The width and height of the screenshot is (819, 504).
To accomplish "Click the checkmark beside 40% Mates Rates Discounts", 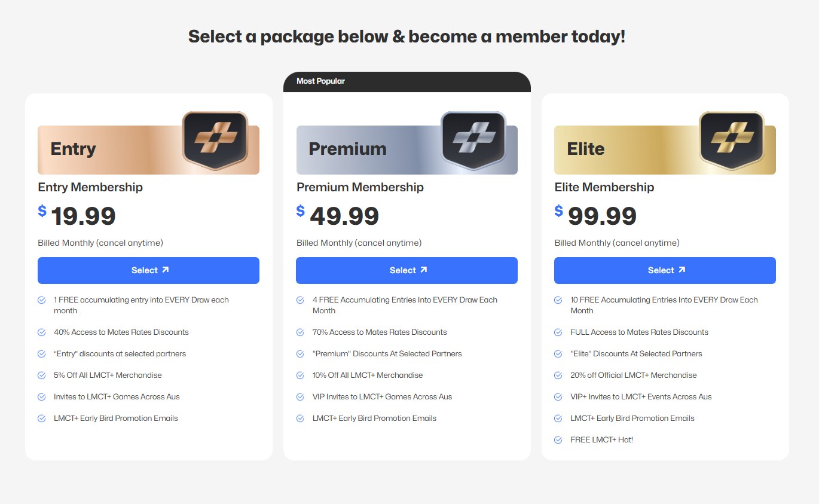I will (x=41, y=331).
